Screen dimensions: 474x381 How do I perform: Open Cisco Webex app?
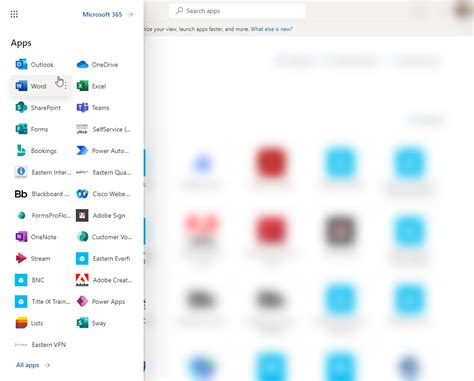(x=103, y=194)
